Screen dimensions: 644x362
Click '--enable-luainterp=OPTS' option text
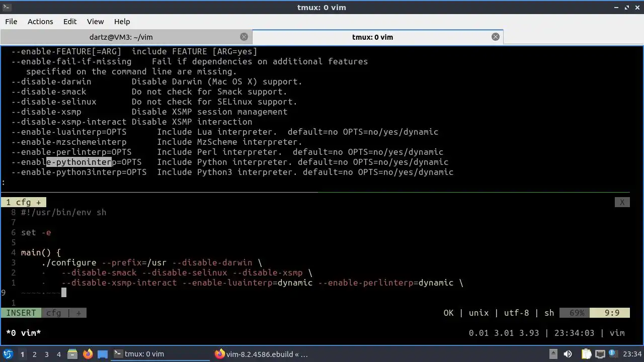(69, 132)
